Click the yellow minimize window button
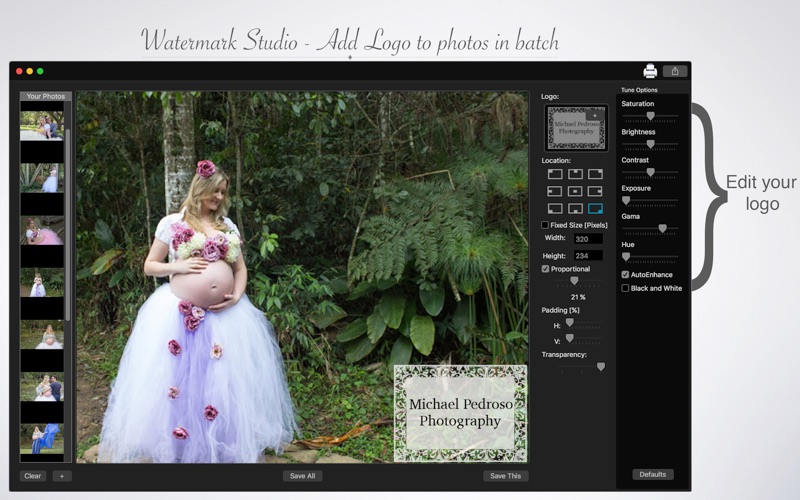 [x=30, y=71]
